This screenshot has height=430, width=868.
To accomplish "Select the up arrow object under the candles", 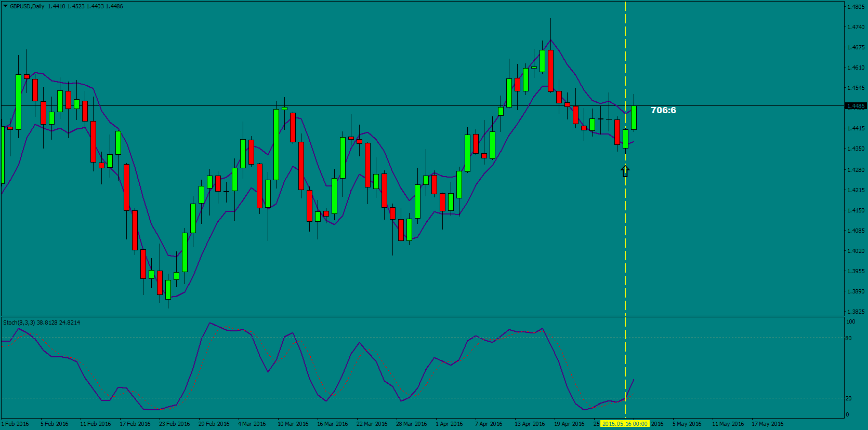I will [625, 171].
